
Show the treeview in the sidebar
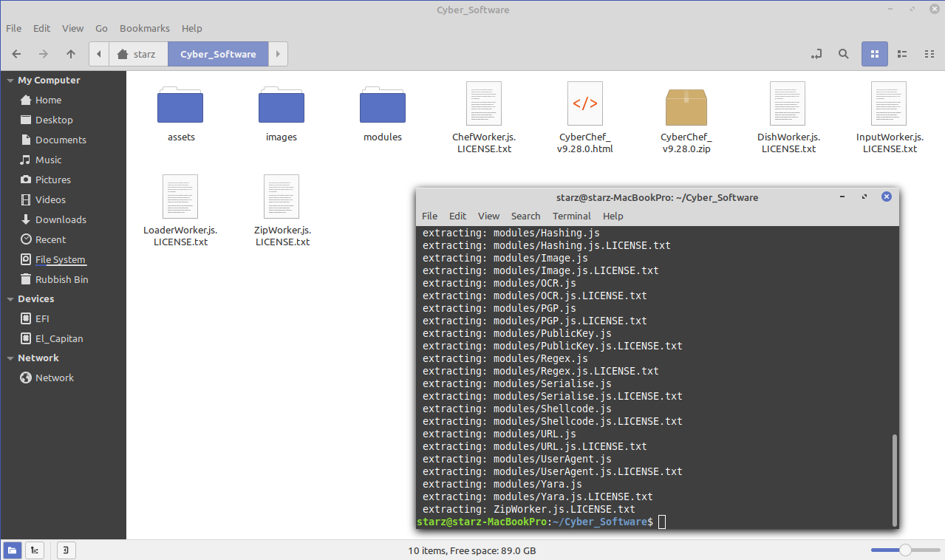pos(34,550)
